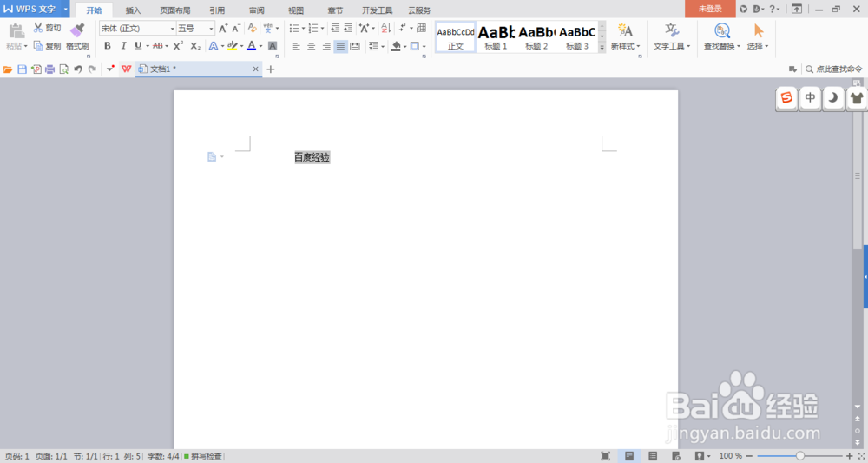Center align the text

click(x=311, y=47)
